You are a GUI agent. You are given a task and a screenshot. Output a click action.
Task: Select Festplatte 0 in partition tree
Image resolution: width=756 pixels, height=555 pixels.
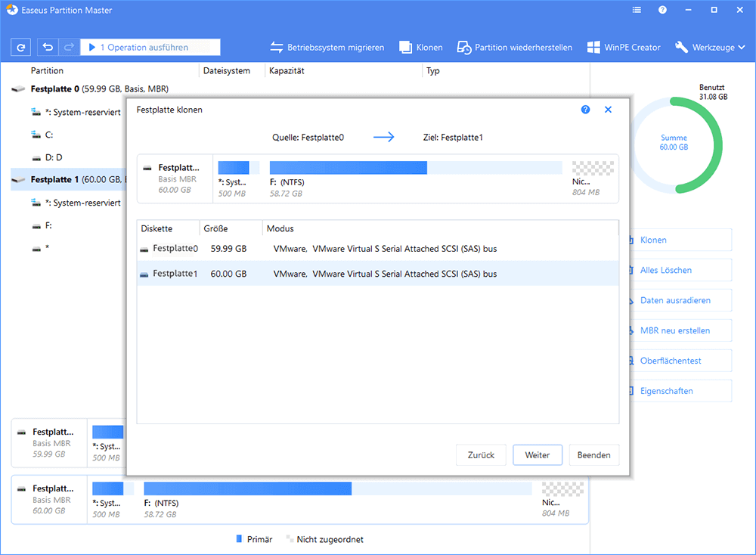[x=99, y=88]
